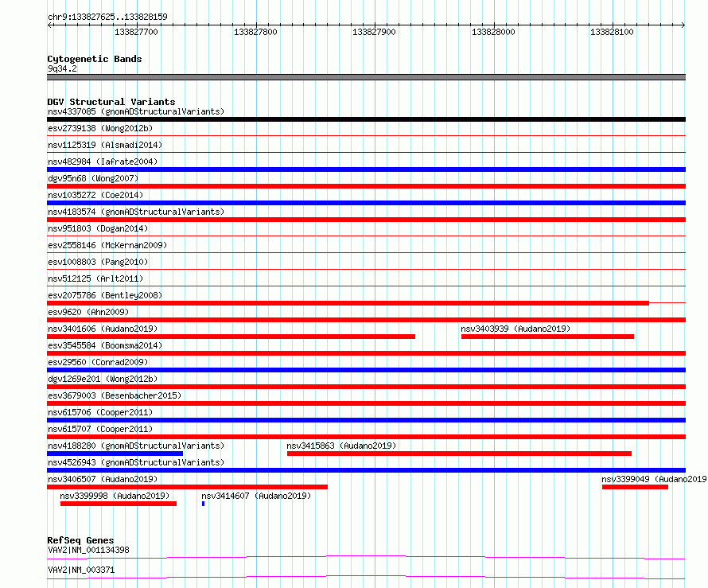Click the red bar under esv2075786
This screenshot has height=588, width=708.
click(x=348, y=303)
